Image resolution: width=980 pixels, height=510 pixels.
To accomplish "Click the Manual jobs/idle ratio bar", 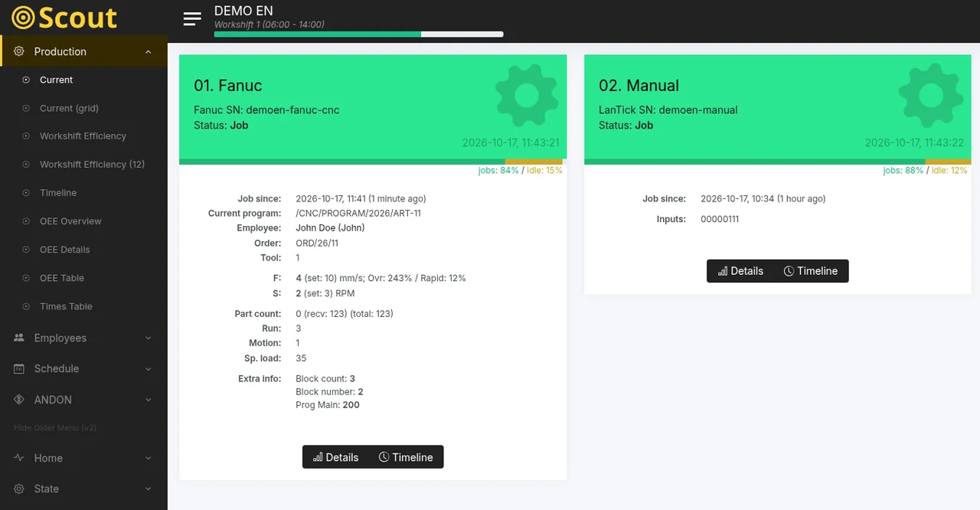I will click(x=777, y=162).
